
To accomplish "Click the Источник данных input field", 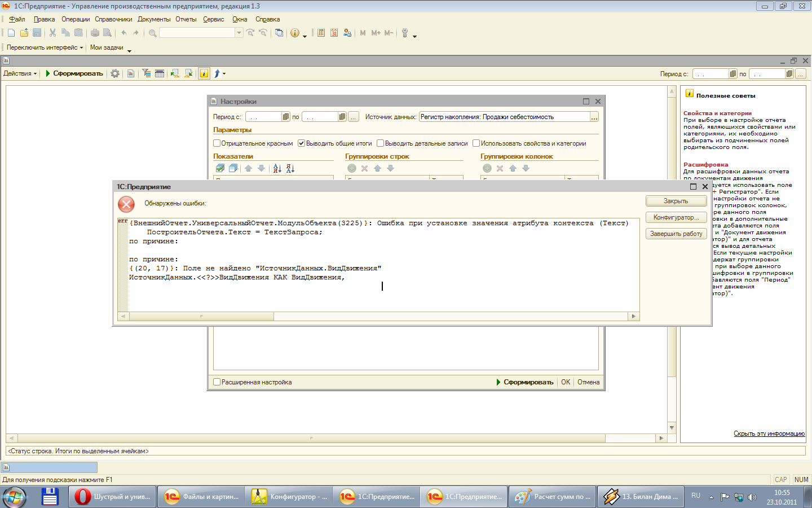I will pyautogui.click(x=504, y=117).
